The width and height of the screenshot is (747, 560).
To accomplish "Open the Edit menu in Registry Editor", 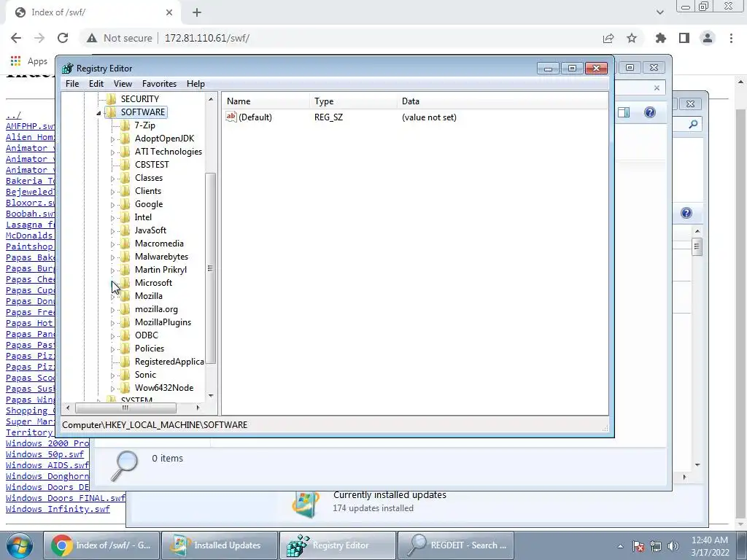I will pyautogui.click(x=96, y=84).
